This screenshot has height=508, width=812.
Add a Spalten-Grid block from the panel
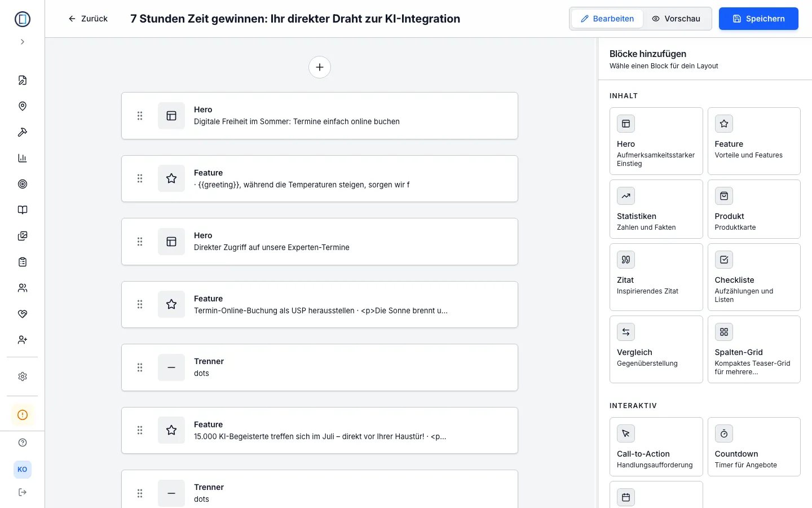(x=754, y=349)
